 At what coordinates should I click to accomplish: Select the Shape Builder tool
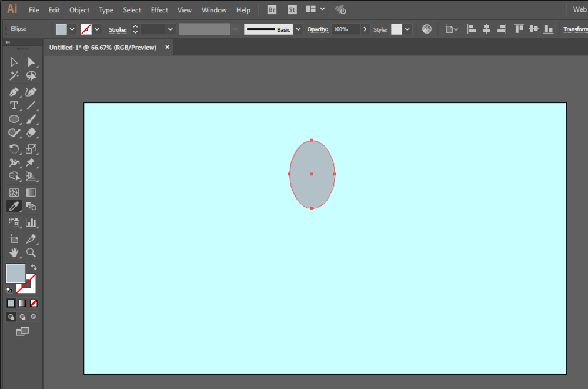(x=14, y=176)
